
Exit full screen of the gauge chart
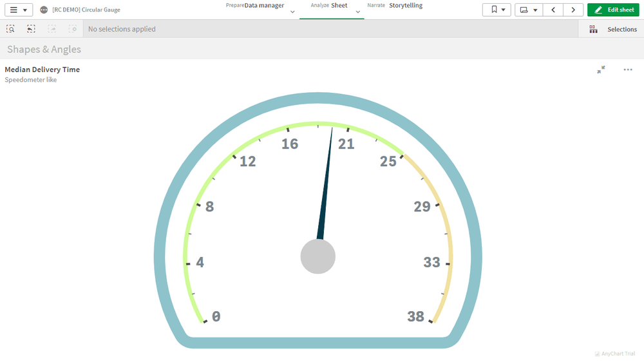(601, 70)
